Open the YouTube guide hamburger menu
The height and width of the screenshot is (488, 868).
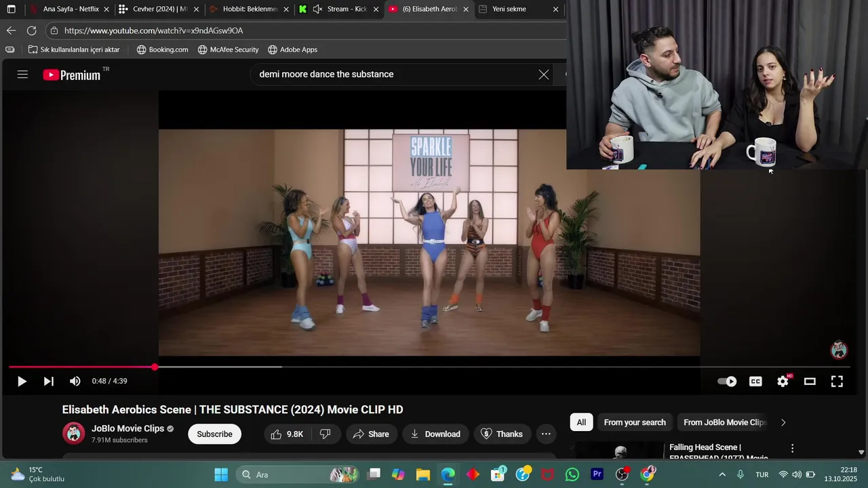coord(22,75)
